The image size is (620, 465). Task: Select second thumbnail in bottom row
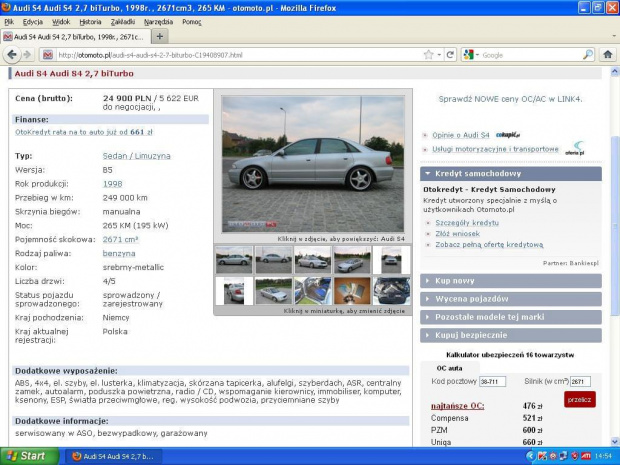[x=274, y=291]
